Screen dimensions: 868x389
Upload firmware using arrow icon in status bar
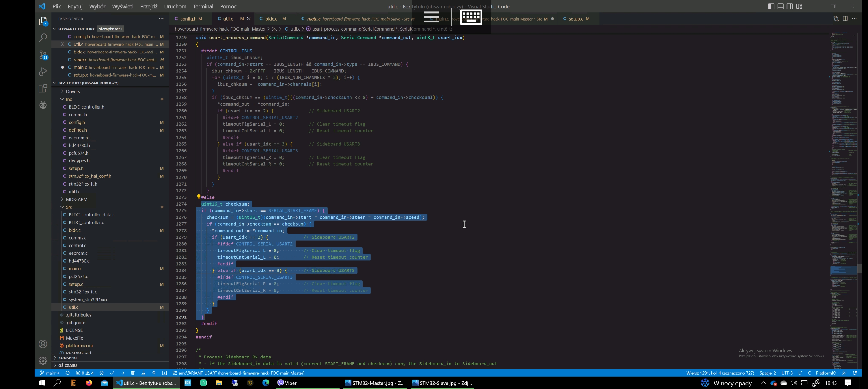(x=123, y=373)
